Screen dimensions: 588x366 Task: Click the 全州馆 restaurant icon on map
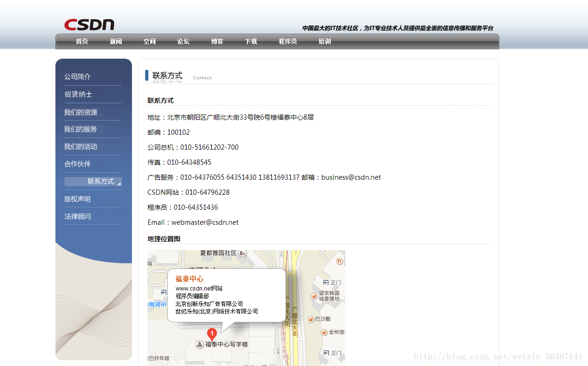pos(324,332)
